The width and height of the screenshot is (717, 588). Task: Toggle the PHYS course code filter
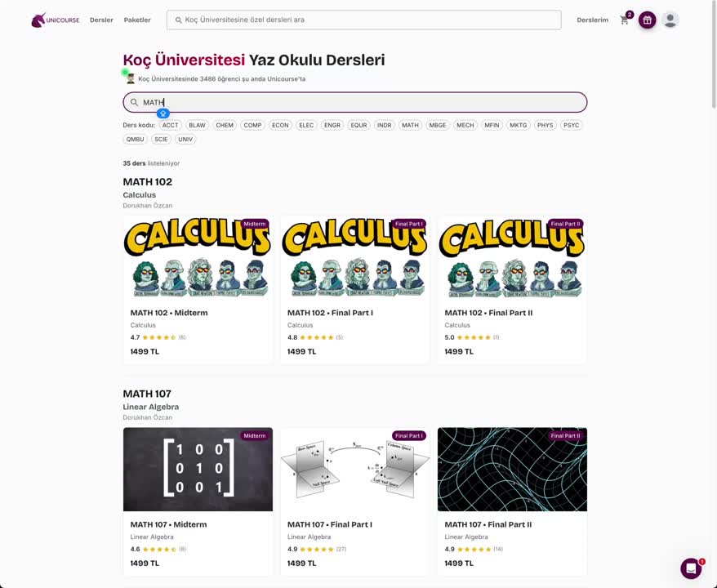[545, 125]
